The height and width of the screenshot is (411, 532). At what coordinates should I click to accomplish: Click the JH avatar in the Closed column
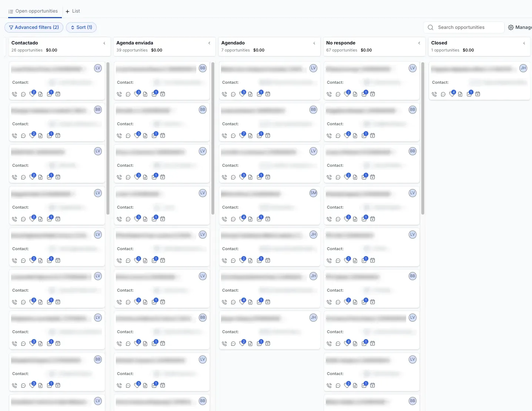coord(523,68)
